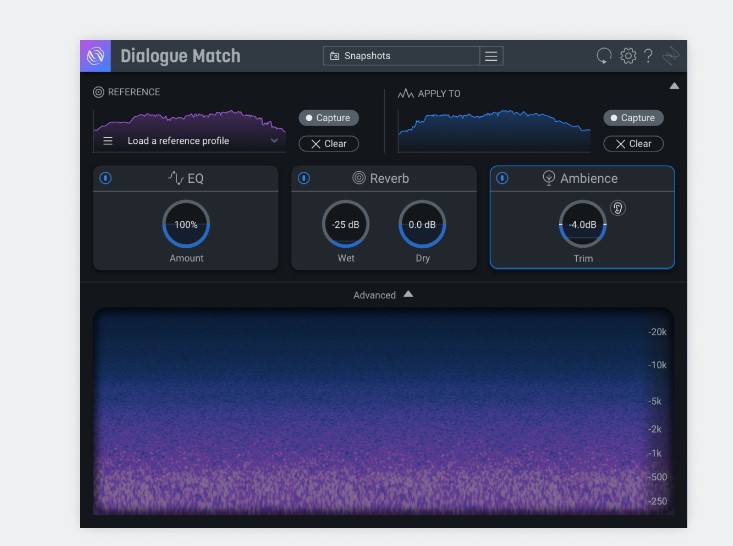Collapse the top section triangle
Viewport: 733px width, 546px height.
point(674,86)
